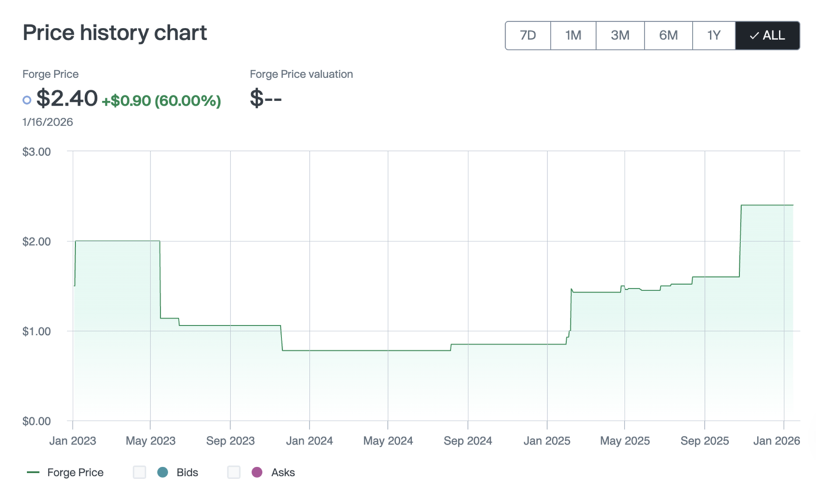Click the teal Bids color dot
The image size is (828, 504).
pos(163,472)
